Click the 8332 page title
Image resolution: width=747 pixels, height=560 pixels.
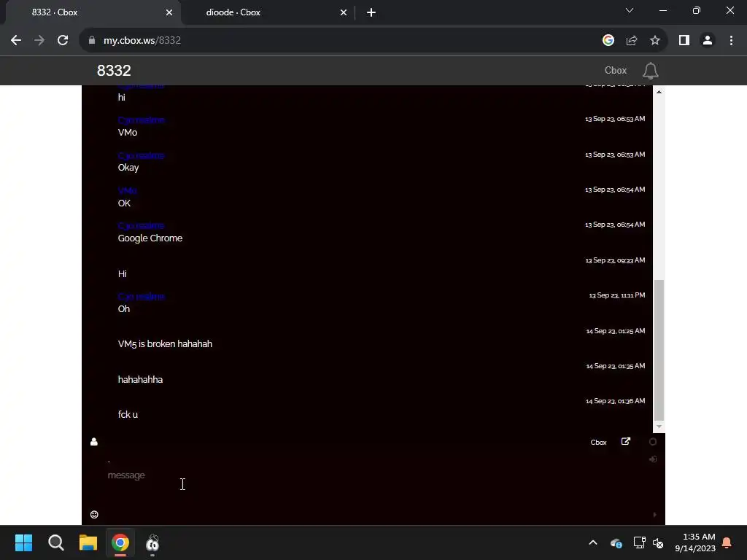114,71
